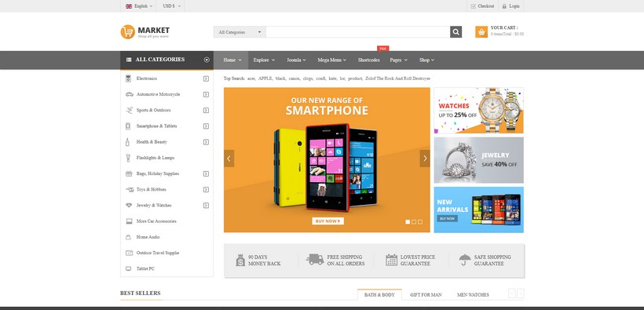Image resolution: width=644 pixels, height=310 pixels.
Task: Expand the Jewelry & Watches submenu arrow
Action: point(207,206)
